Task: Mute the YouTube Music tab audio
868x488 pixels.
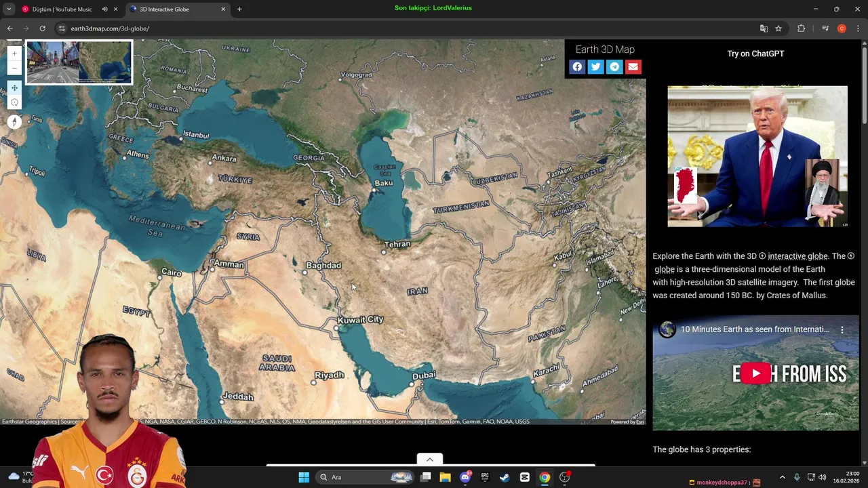Action: tap(104, 9)
